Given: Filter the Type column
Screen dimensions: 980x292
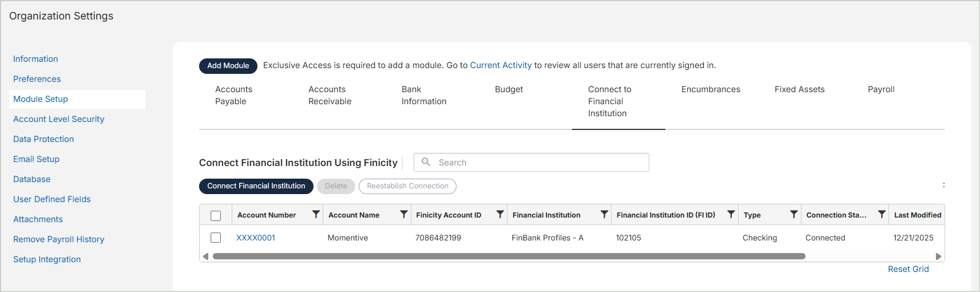Looking at the screenshot, I should pos(794,214).
